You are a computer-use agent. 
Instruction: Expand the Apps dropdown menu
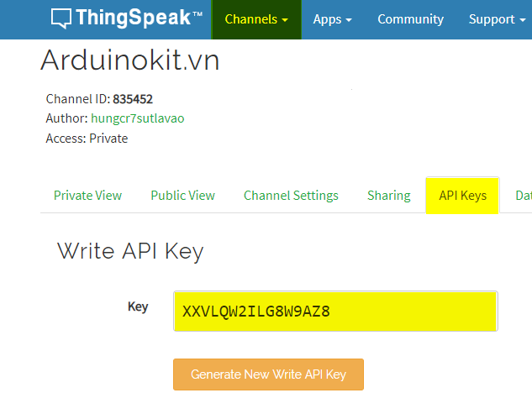coord(332,19)
